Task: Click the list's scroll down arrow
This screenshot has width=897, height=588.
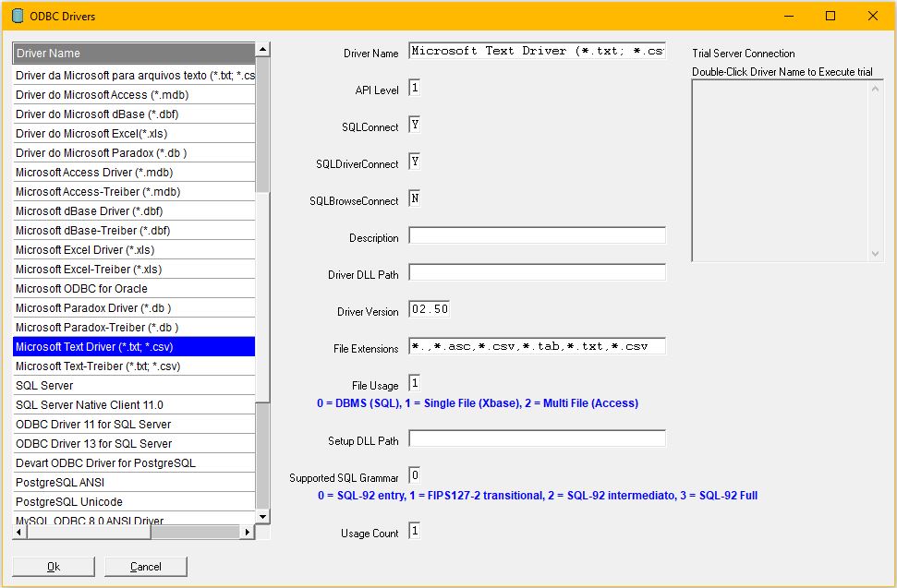Action: click(x=262, y=517)
